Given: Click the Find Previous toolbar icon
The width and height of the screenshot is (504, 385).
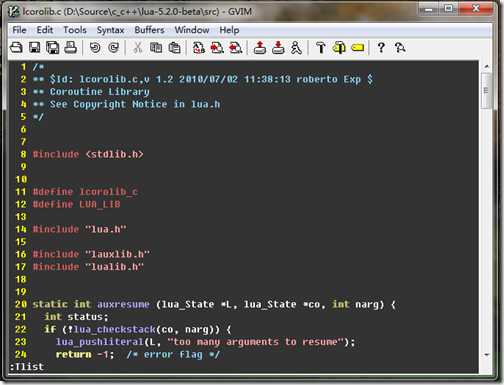Looking at the screenshot, I should click(x=235, y=48).
